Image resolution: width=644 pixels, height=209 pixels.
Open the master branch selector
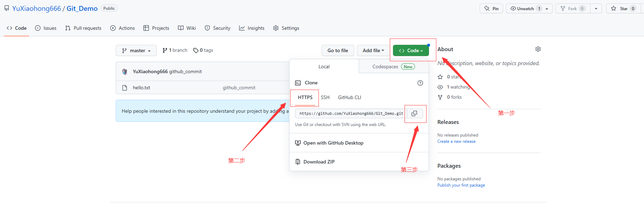click(136, 51)
